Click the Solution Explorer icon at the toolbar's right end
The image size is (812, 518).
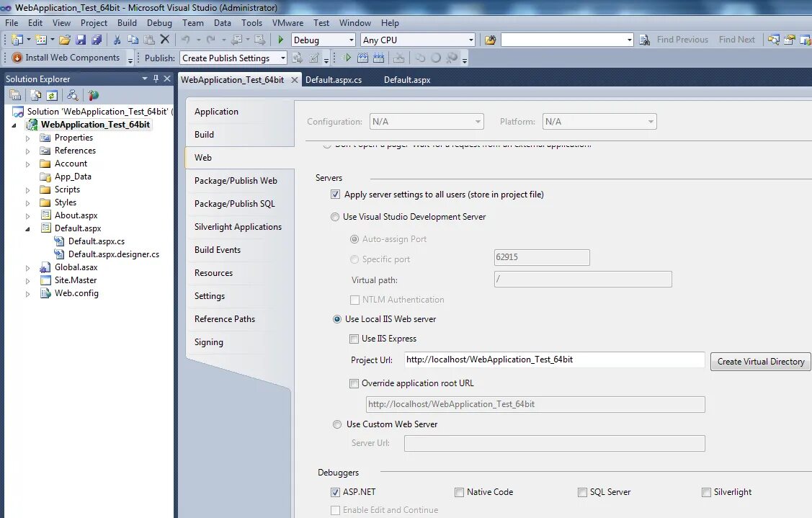pos(774,40)
